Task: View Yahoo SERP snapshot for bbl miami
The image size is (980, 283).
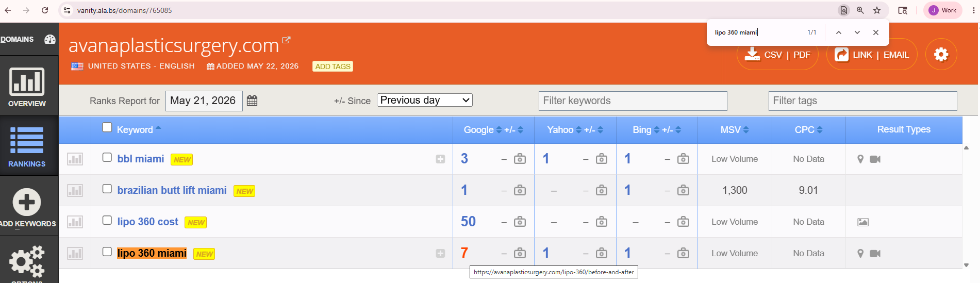Action: tap(602, 159)
